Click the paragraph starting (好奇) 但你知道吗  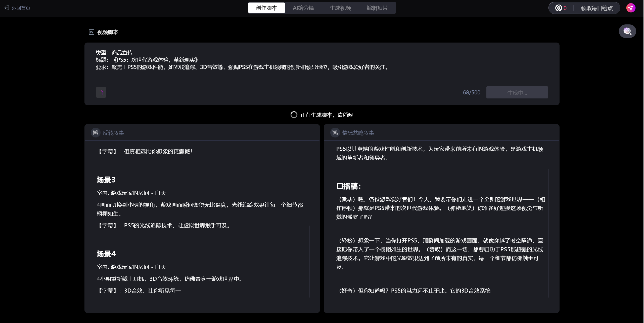(413, 291)
